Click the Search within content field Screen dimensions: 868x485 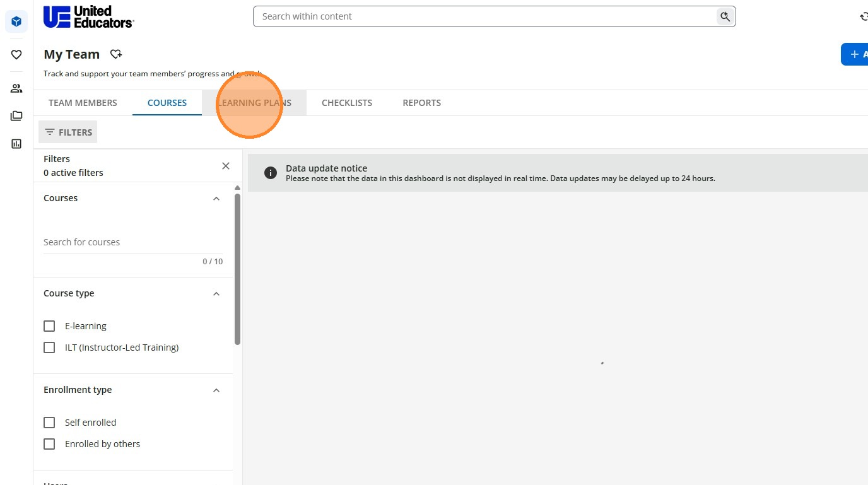click(486, 16)
